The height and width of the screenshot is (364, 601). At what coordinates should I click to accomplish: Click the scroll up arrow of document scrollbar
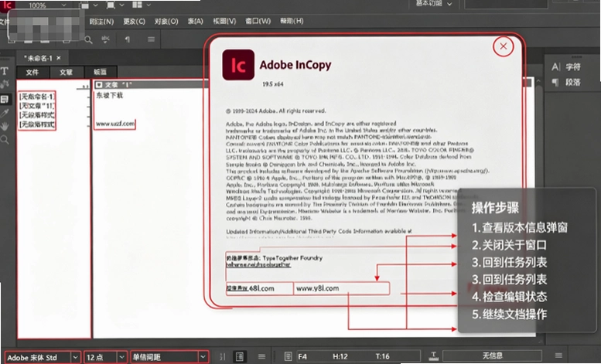coord(538,81)
